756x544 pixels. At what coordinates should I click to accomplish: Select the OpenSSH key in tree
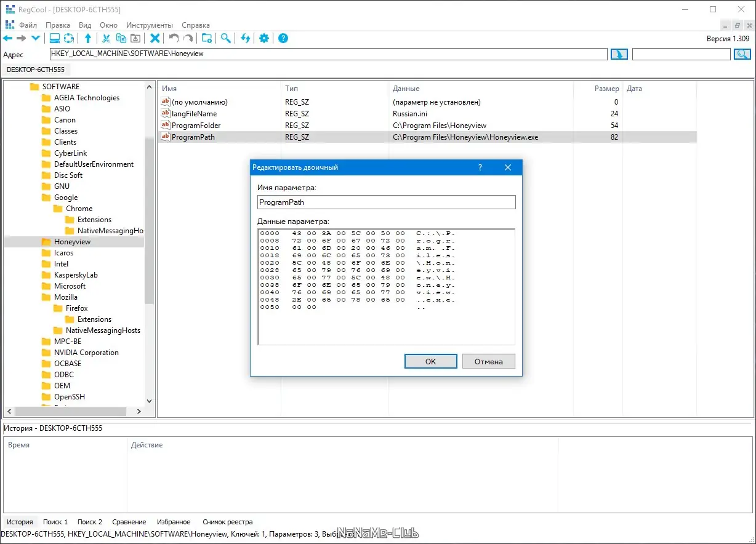pos(69,397)
